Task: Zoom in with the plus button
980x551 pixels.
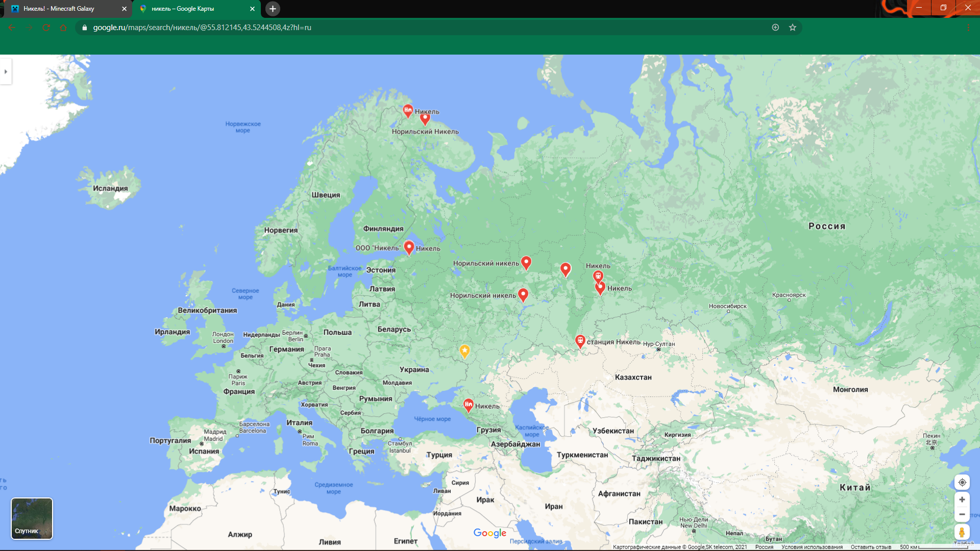Action: [962, 499]
